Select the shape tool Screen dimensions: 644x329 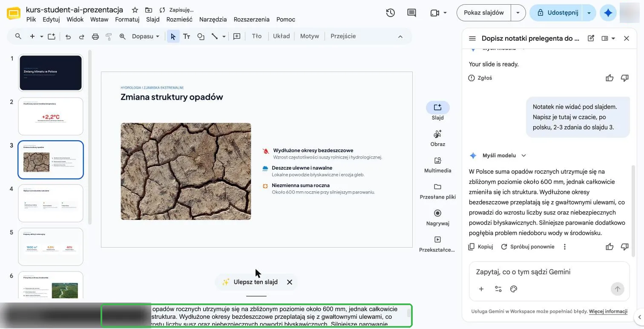(201, 36)
